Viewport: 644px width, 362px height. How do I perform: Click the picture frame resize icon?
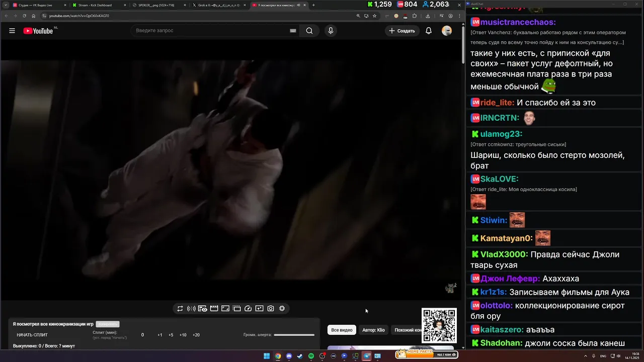pyautogui.click(x=225, y=309)
